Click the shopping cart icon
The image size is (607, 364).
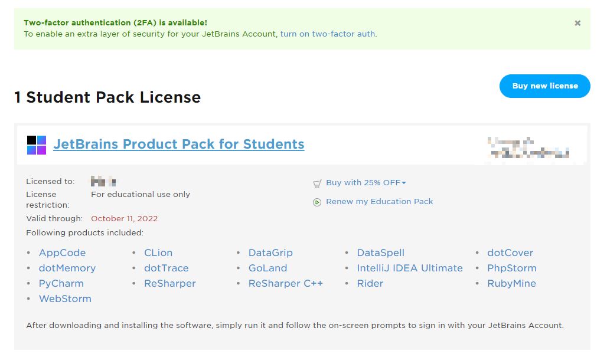tap(317, 183)
